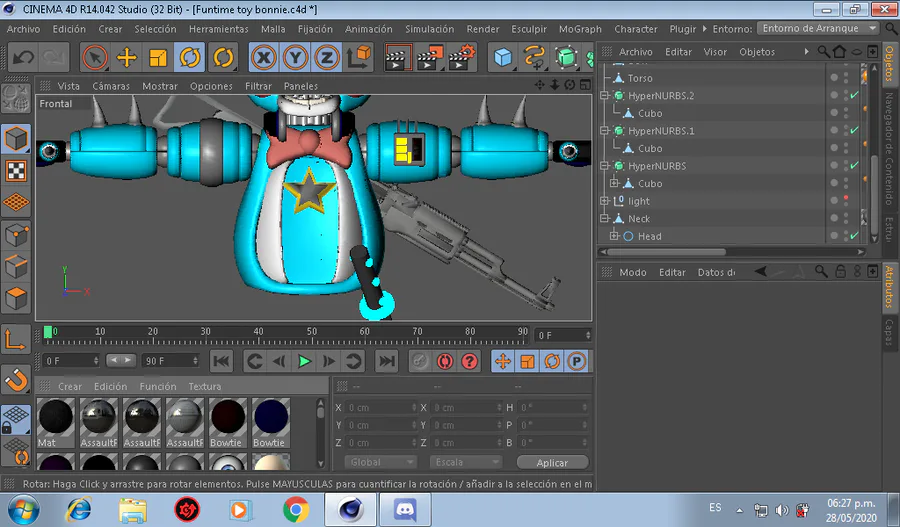Open the Global coordinate dropdown

(380, 462)
